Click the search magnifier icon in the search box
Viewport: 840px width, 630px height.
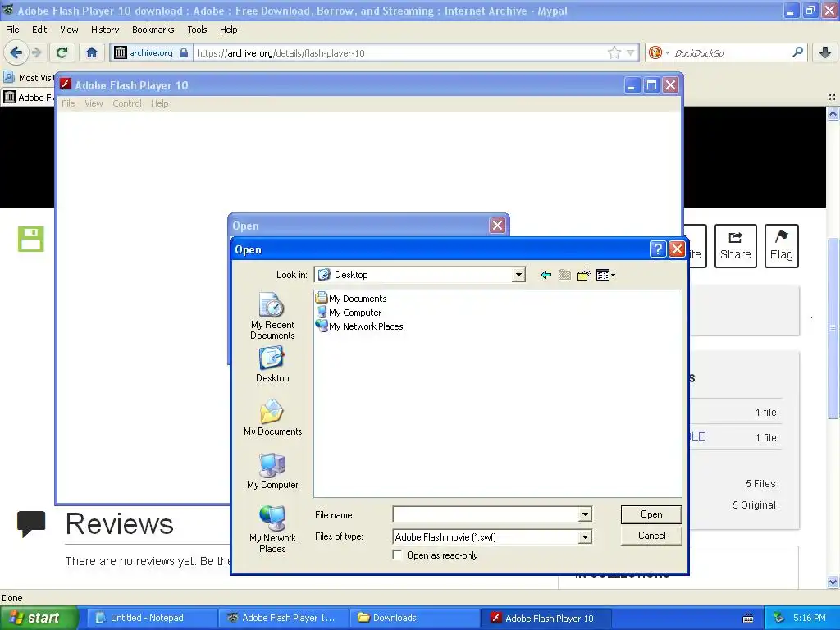pyautogui.click(x=797, y=52)
